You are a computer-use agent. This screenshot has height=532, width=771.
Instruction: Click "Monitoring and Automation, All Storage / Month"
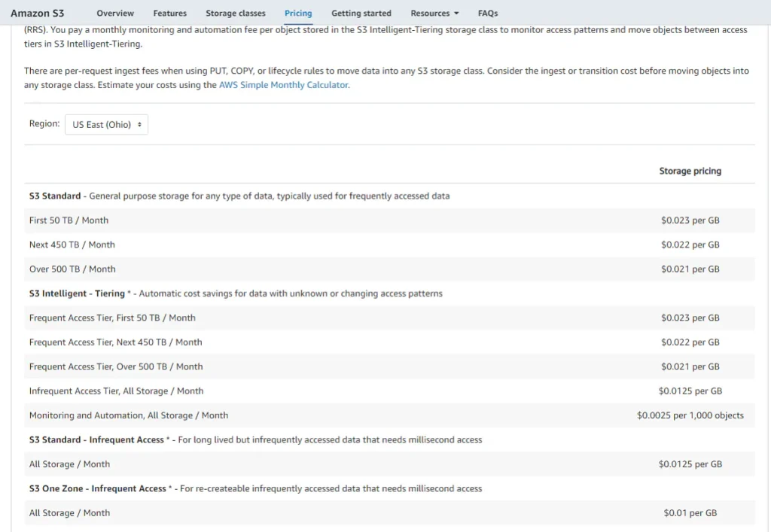[128, 415]
